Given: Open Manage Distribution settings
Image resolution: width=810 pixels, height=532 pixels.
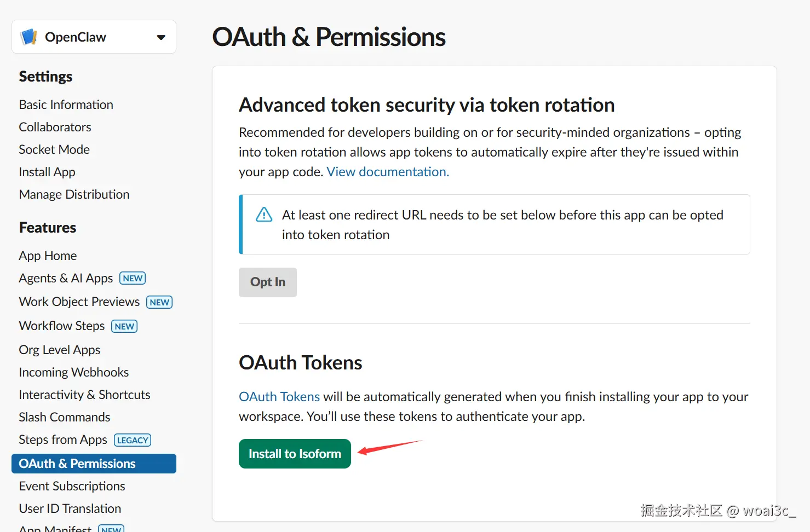Looking at the screenshot, I should point(74,194).
